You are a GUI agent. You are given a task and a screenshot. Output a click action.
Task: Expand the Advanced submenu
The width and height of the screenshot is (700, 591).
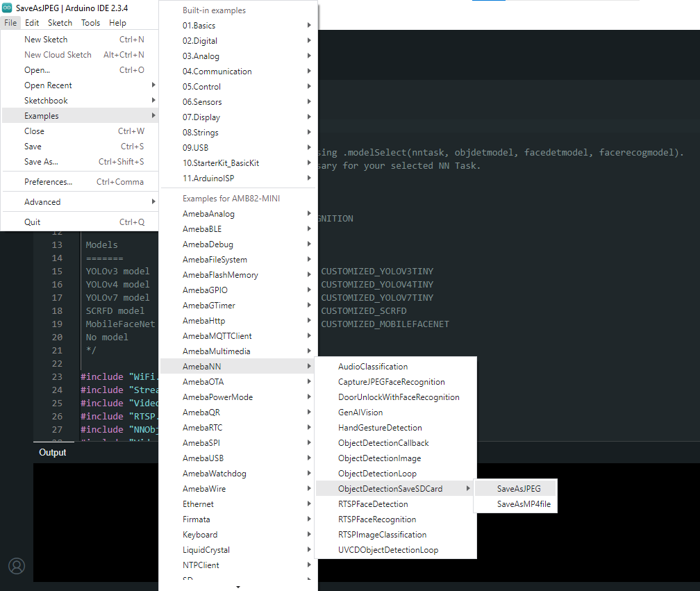80,202
